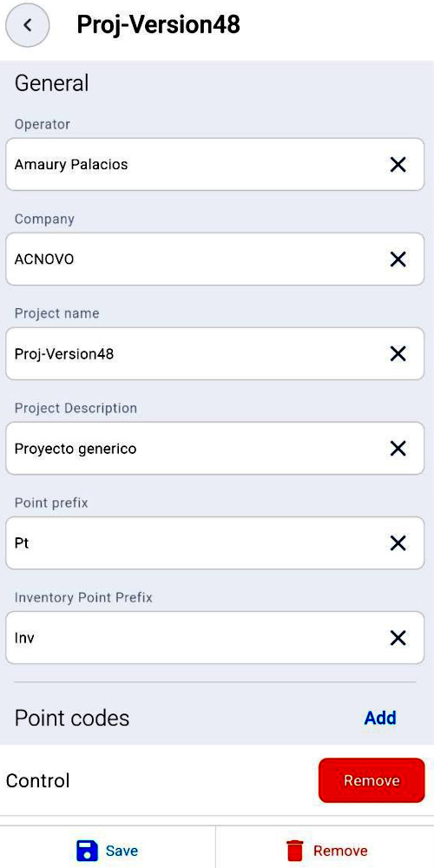
Task: Edit the Inv inventory prefix field
Action: (x=214, y=638)
